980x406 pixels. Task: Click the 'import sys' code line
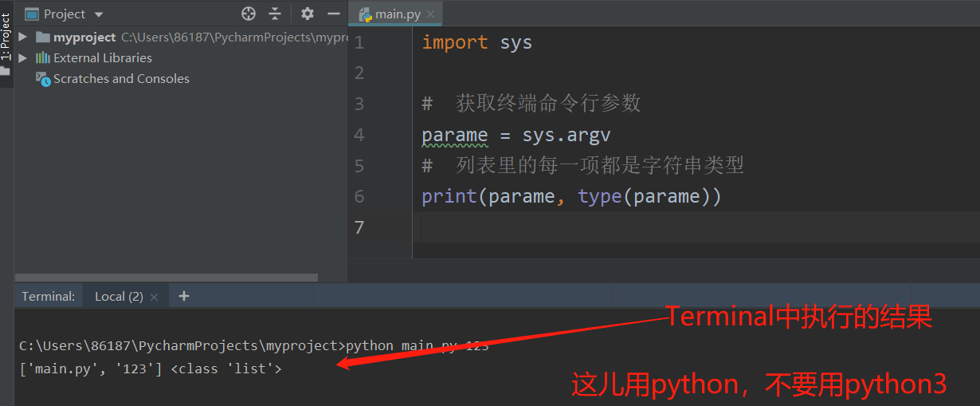(476, 42)
